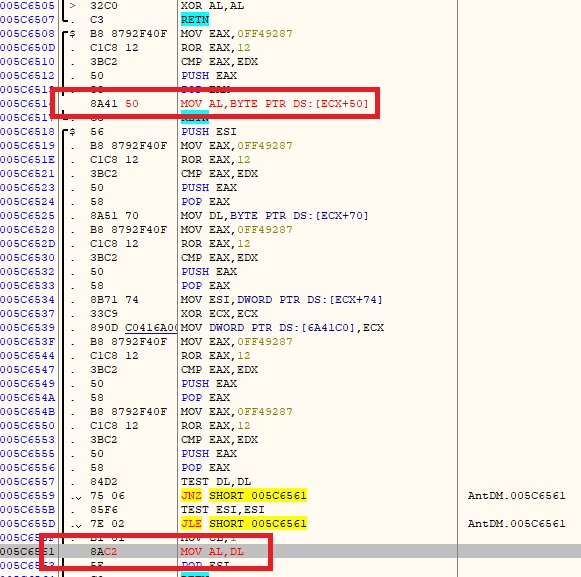Click the PUSH ESI instruction at 005C6518
The height and width of the screenshot is (577, 581).
click(x=209, y=132)
